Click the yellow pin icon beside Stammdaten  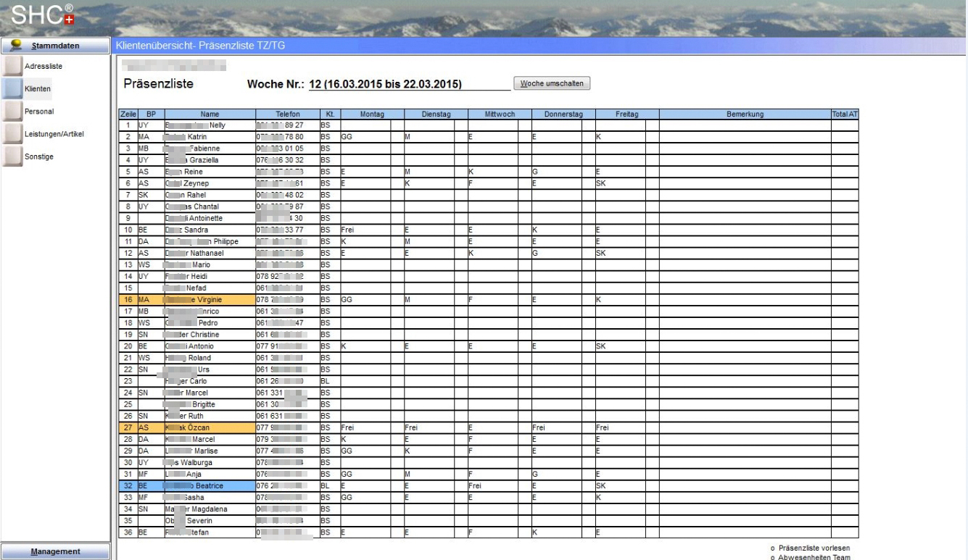click(12, 46)
